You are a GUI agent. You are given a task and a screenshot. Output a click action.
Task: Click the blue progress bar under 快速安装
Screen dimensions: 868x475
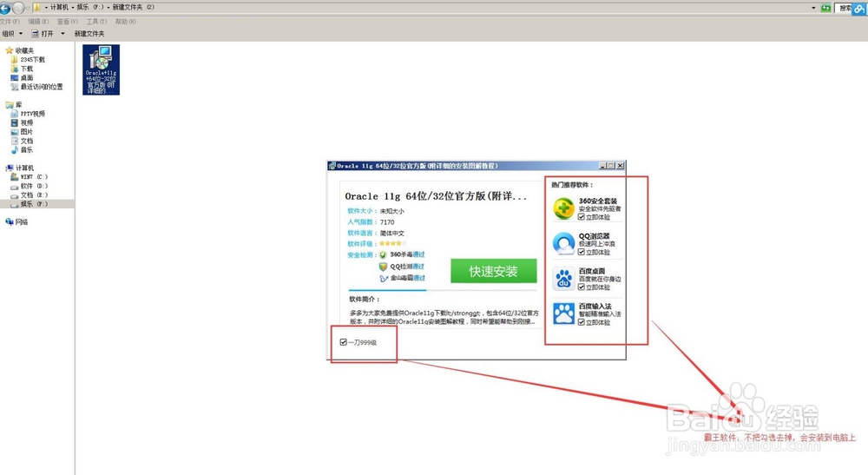pos(387,290)
